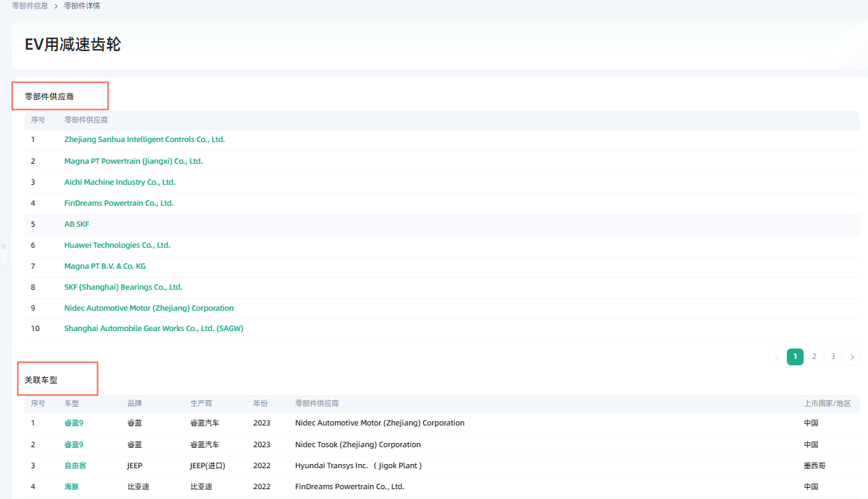
Task: Open Huawei Technologies Co., Ltd. link
Action: point(118,245)
